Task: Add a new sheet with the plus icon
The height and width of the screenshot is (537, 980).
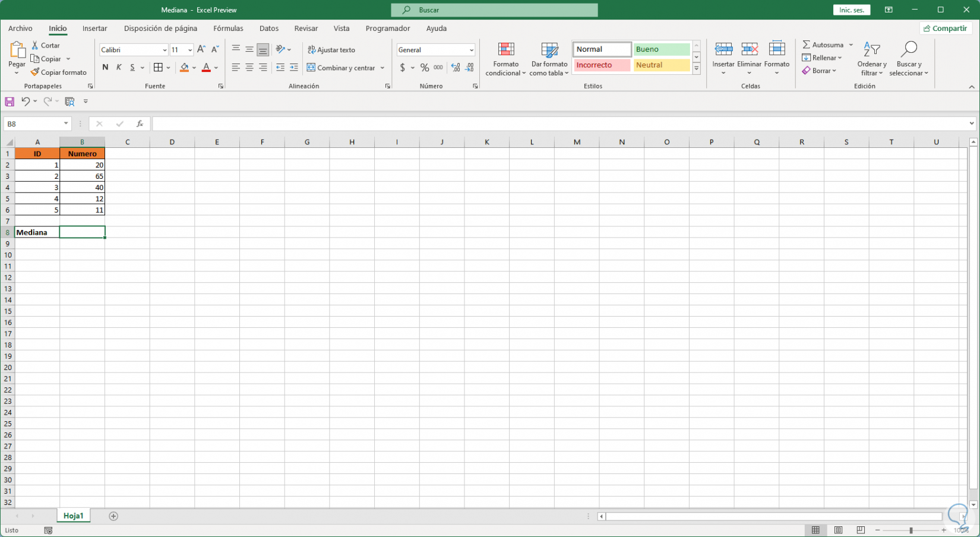Action: click(113, 516)
